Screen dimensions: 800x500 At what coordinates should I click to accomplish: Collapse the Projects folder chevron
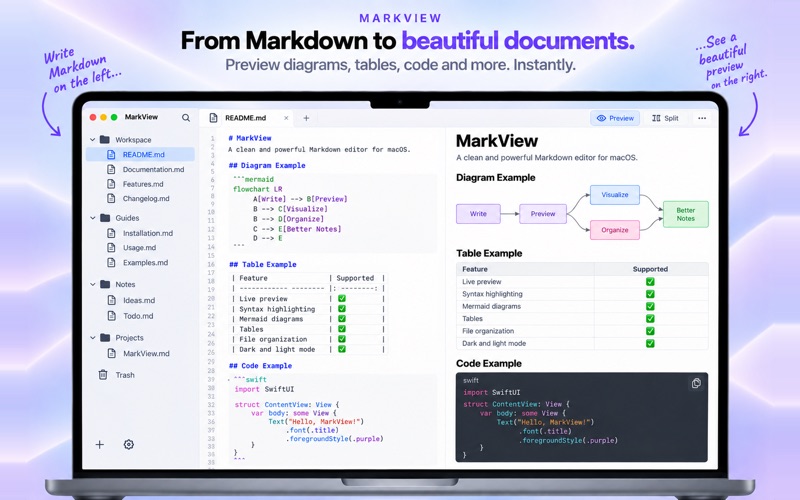[x=92, y=337]
